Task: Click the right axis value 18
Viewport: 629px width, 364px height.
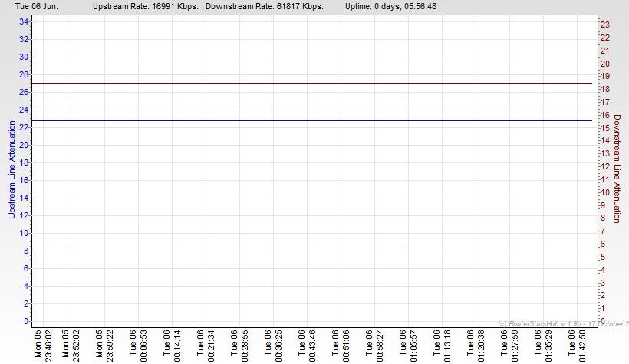Action: 605,90
